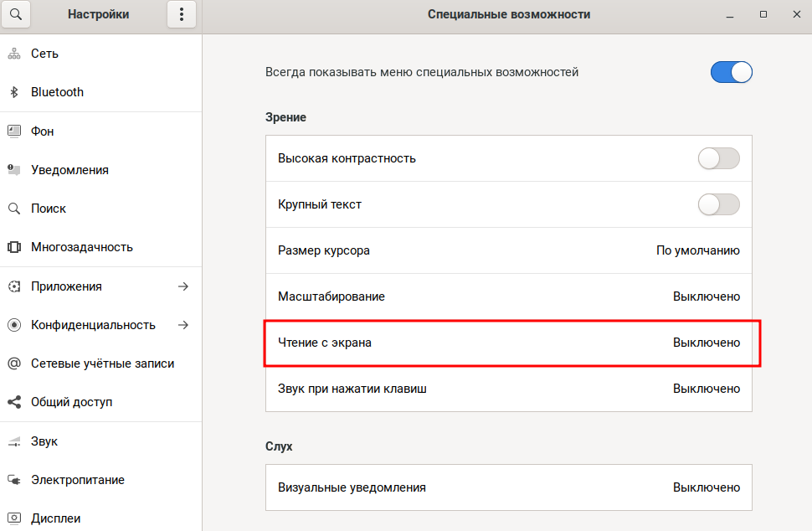Screen dimensions: 812x531
Task: Click the Общий доступ share icon
Action: click(14, 402)
